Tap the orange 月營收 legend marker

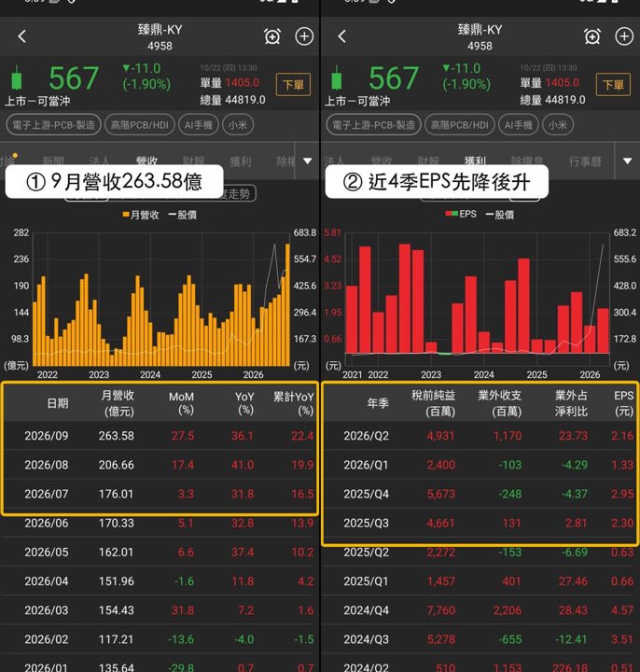(x=126, y=215)
